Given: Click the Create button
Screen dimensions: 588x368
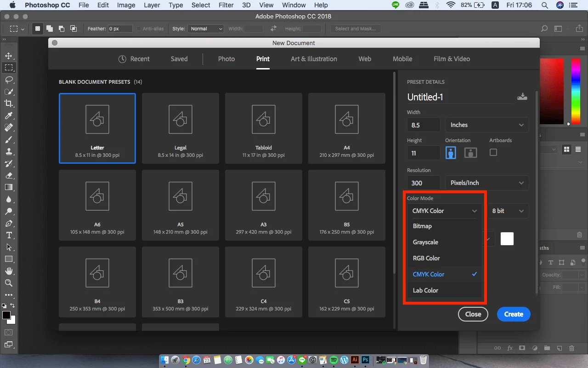Looking at the screenshot, I should (514, 314).
